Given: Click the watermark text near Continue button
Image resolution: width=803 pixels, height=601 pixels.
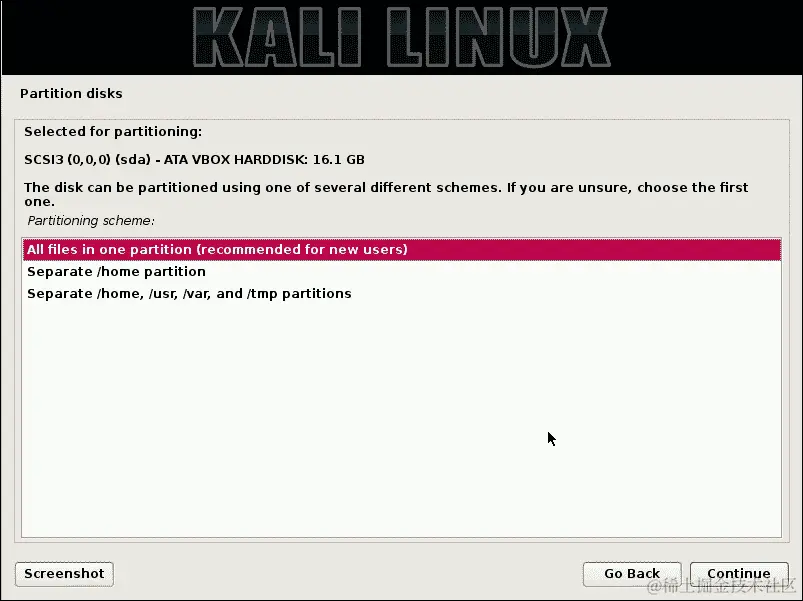Looking at the screenshot, I should [722, 586].
